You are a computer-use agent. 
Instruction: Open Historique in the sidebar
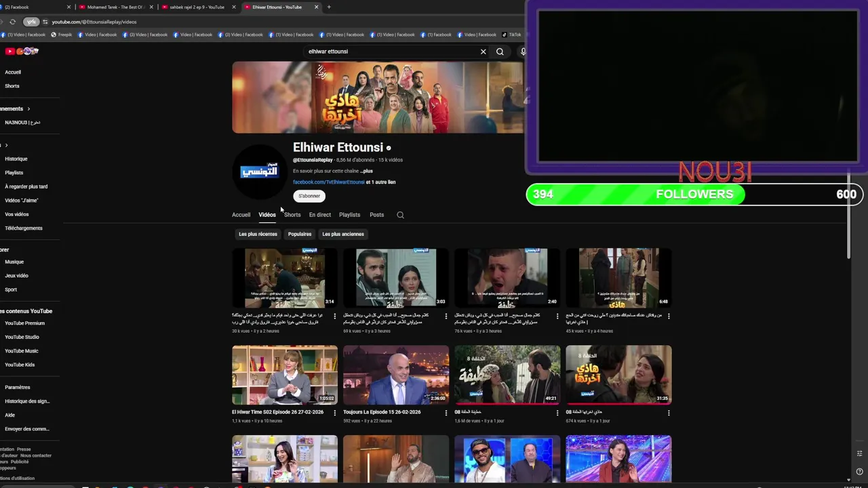[x=16, y=159]
